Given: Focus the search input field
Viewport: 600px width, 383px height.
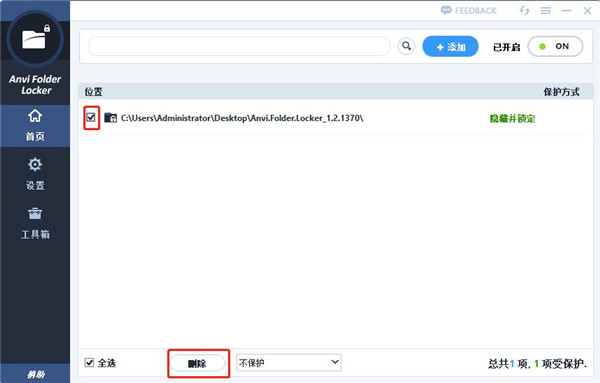Looking at the screenshot, I should (239, 46).
